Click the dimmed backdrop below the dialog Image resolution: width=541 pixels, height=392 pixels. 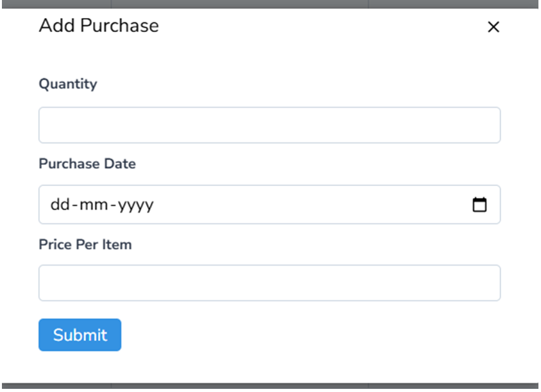(x=270, y=387)
